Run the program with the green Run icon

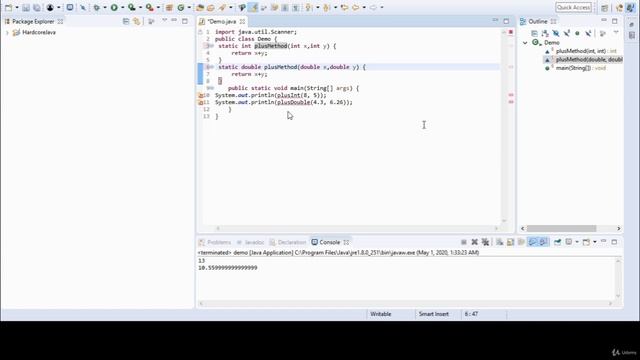pyautogui.click(x=114, y=7)
